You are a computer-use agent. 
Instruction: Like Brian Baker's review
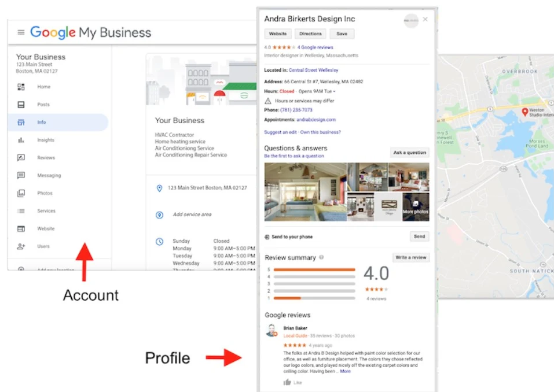pyautogui.click(x=293, y=382)
